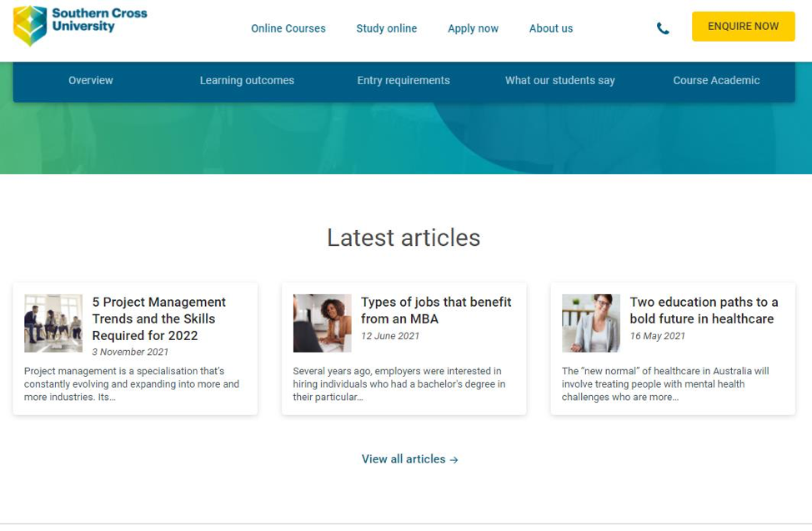812x531 pixels.
Task: Open the healthcare article thumbnail
Action: point(591,323)
